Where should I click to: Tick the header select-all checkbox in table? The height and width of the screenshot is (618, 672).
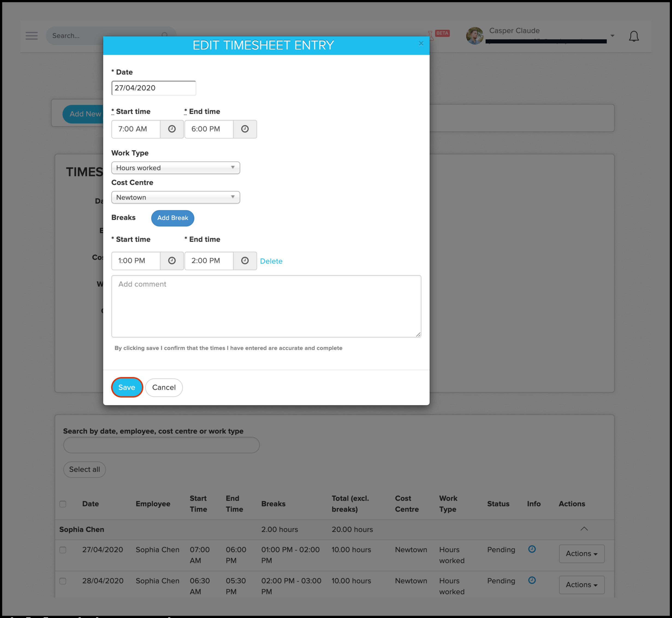[63, 504]
